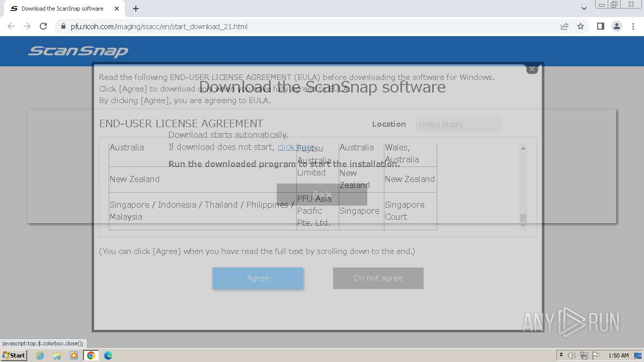Toggle browser side panel

(x=600, y=26)
